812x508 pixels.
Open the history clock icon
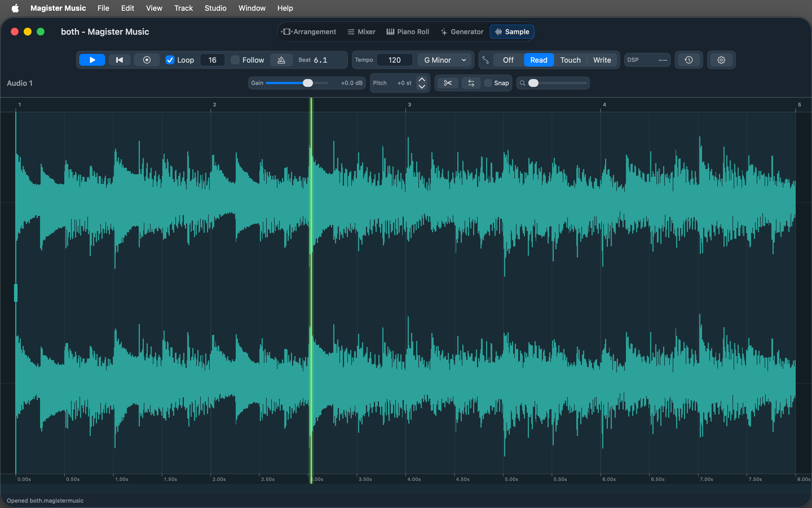click(689, 60)
